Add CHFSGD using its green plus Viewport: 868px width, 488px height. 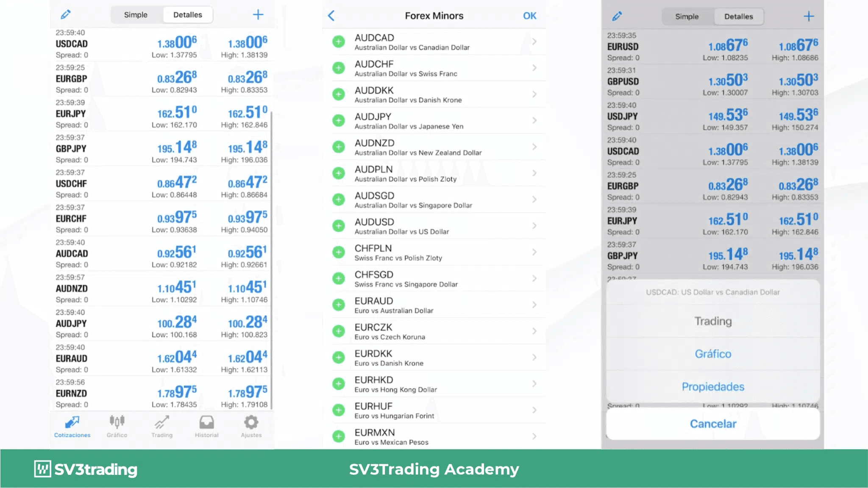tap(339, 279)
